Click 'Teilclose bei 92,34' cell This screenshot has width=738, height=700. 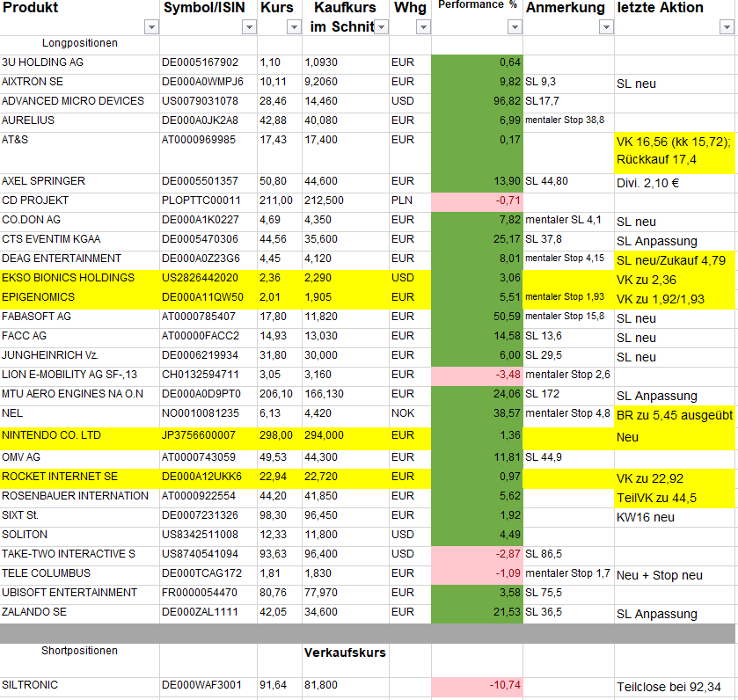click(x=675, y=687)
